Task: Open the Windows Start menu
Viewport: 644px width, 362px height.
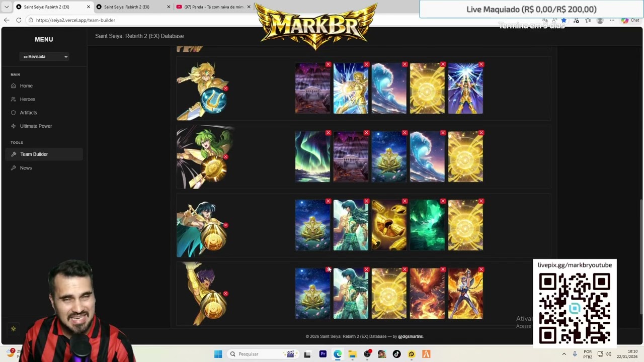Action: tap(218, 354)
